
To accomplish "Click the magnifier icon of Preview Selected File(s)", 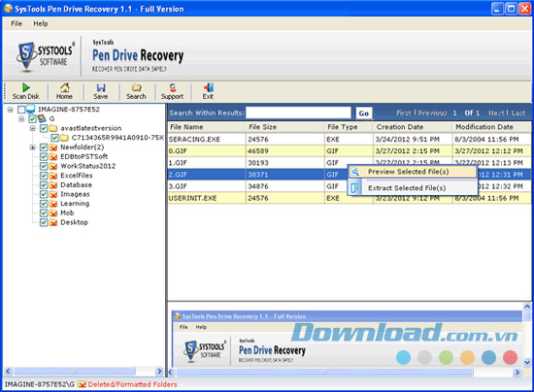I will click(x=354, y=172).
